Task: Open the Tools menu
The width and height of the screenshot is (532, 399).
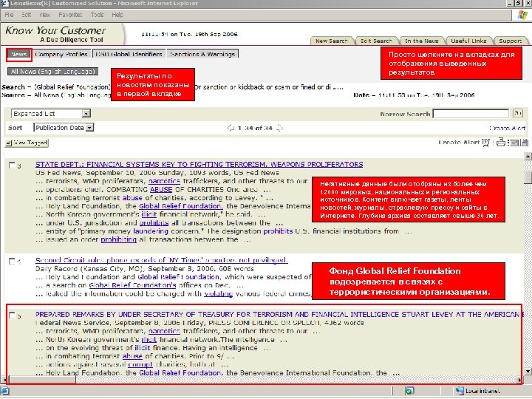Action: coord(97,15)
